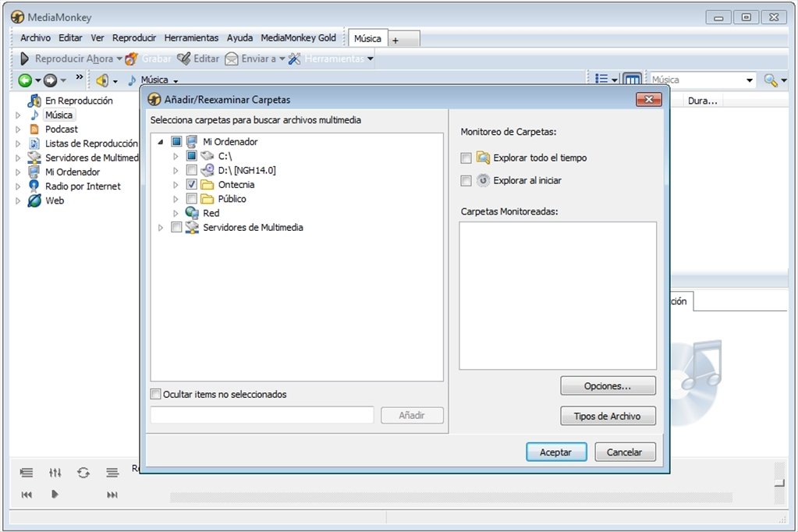Image resolution: width=798 pixels, height=532 pixels.
Task: Enable Explorar todo el tiempo checkbox
Action: tap(466, 158)
